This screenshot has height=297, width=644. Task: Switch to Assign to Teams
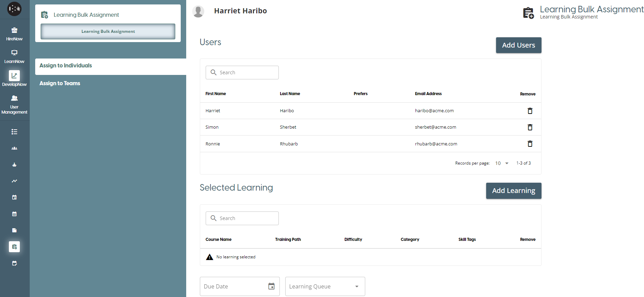[x=60, y=83]
